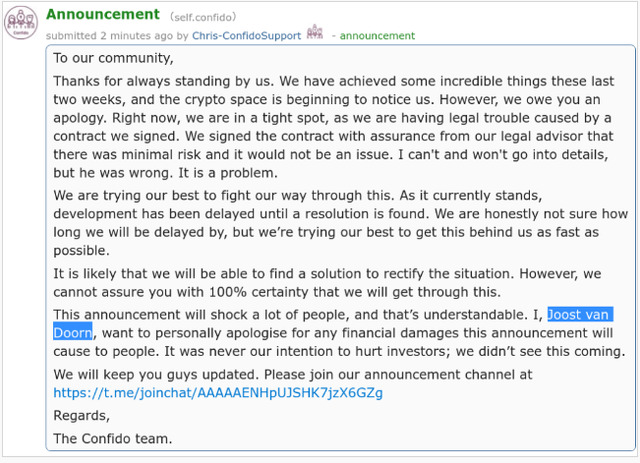Click 'The Confido team.' signature
Screen dimensions: 640x463
coord(113,439)
